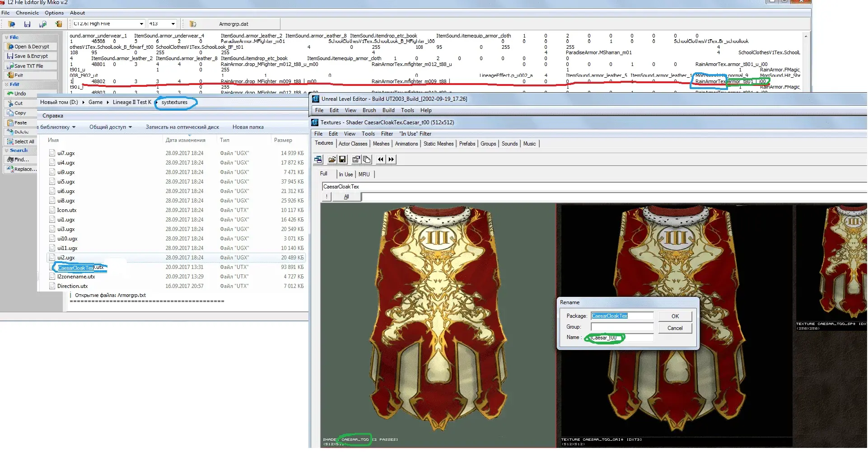Click the Open & Decrypt sidebar button
The width and height of the screenshot is (868, 452).
pyautogui.click(x=31, y=47)
